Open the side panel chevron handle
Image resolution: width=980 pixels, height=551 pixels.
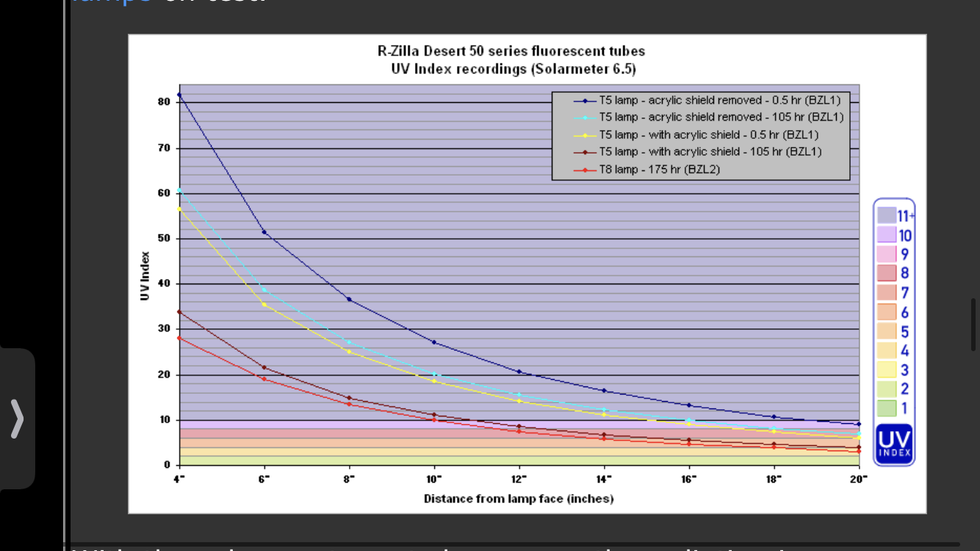(x=17, y=419)
